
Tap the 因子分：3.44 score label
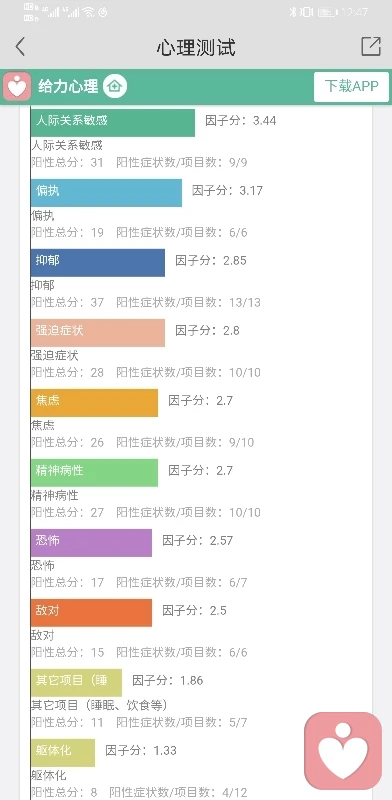click(x=240, y=120)
